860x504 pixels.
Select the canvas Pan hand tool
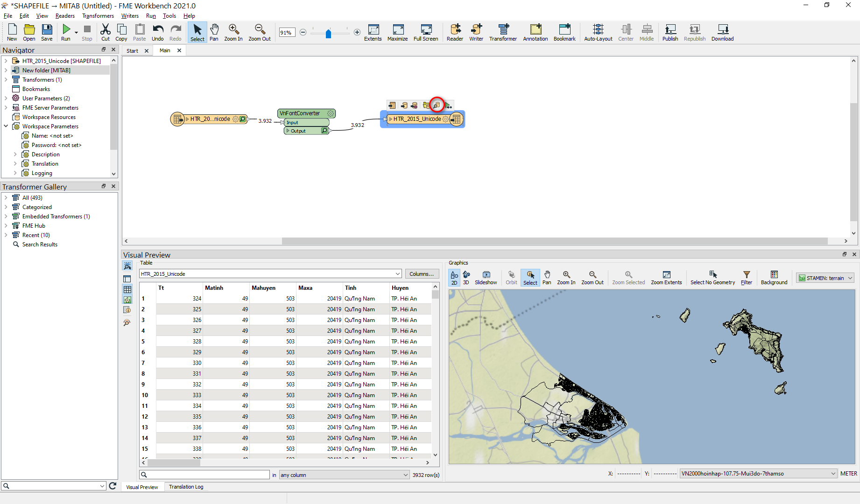click(x=214, y=33)
